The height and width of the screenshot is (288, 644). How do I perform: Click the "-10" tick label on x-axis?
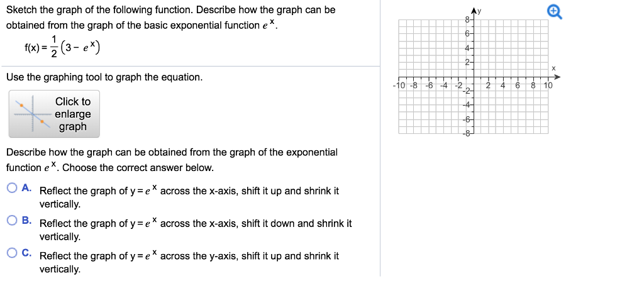pos(398,86)
